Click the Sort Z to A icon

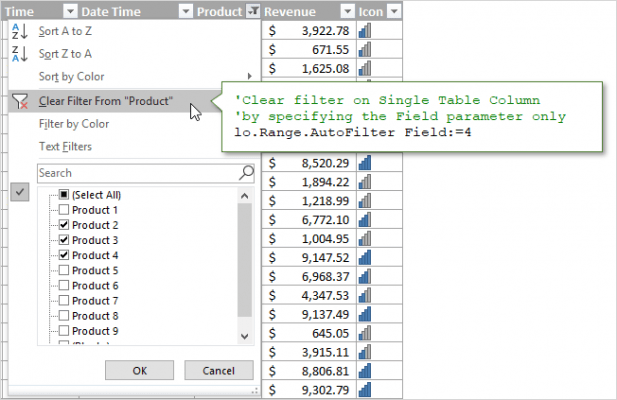coord(21,54)
